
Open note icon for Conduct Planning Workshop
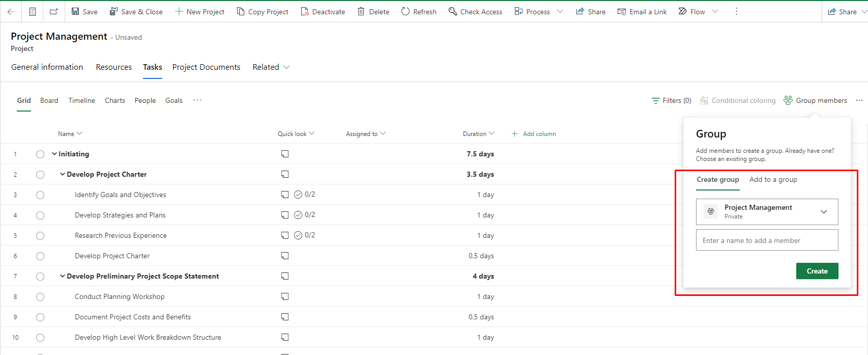click(285, 296)
